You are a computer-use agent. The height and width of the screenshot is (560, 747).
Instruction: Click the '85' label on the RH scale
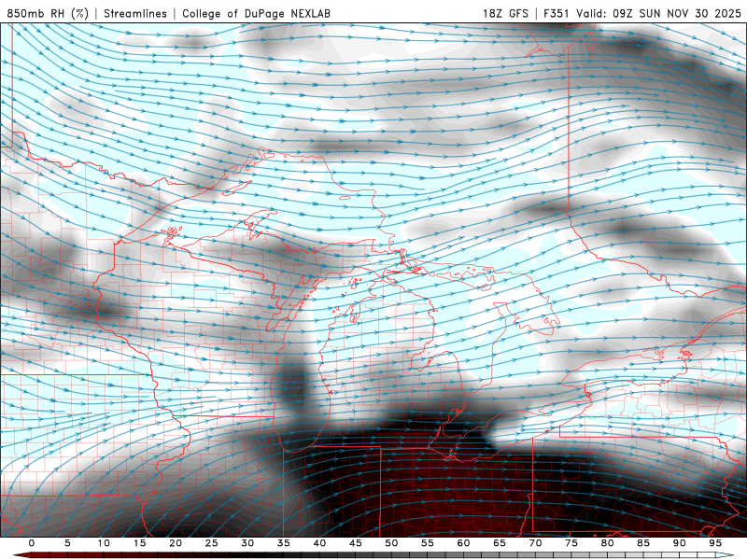point(643,543)
